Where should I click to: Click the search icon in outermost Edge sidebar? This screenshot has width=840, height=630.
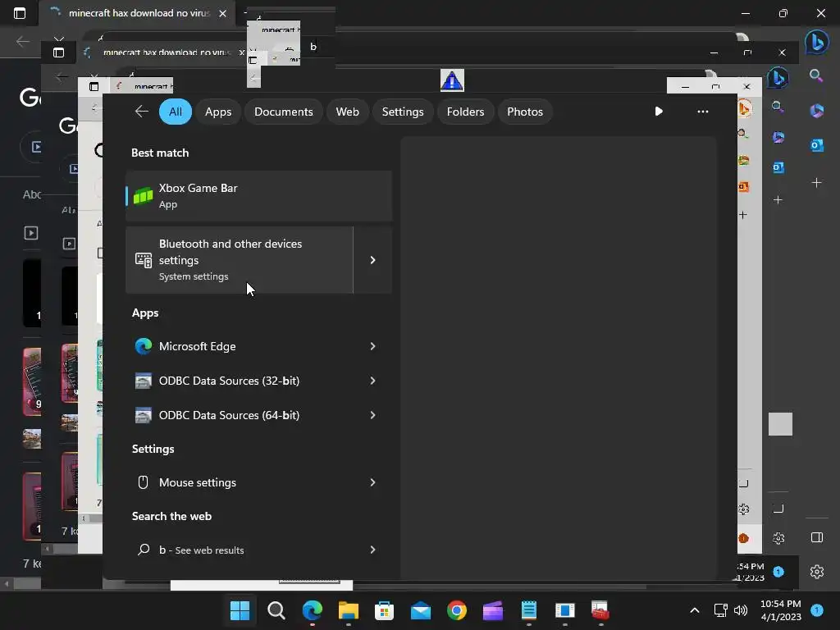(816, 75)
